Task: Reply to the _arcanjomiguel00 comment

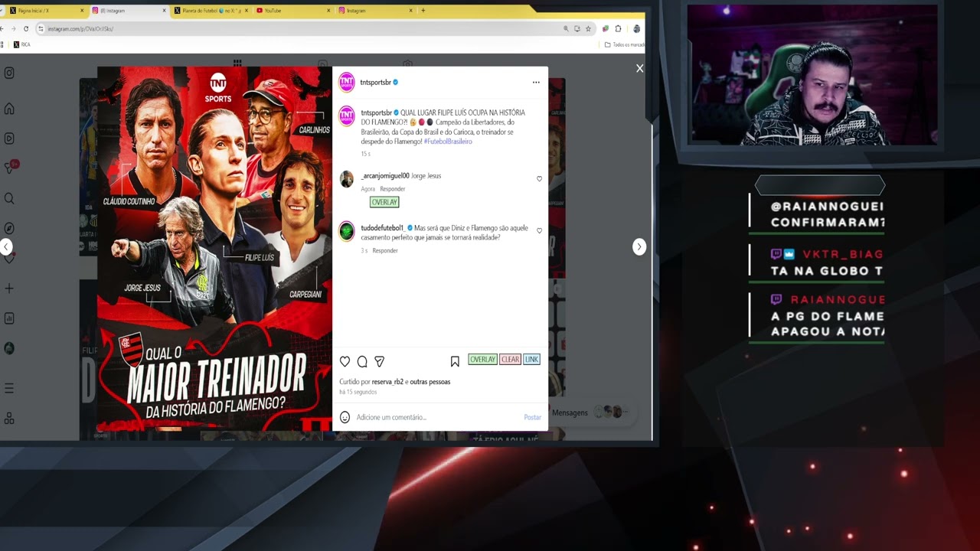Action: click(393, 189)
